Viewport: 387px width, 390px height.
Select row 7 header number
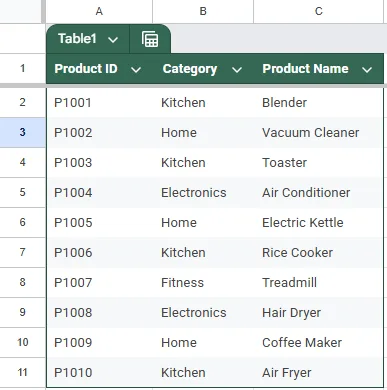(x=22, y=252)
